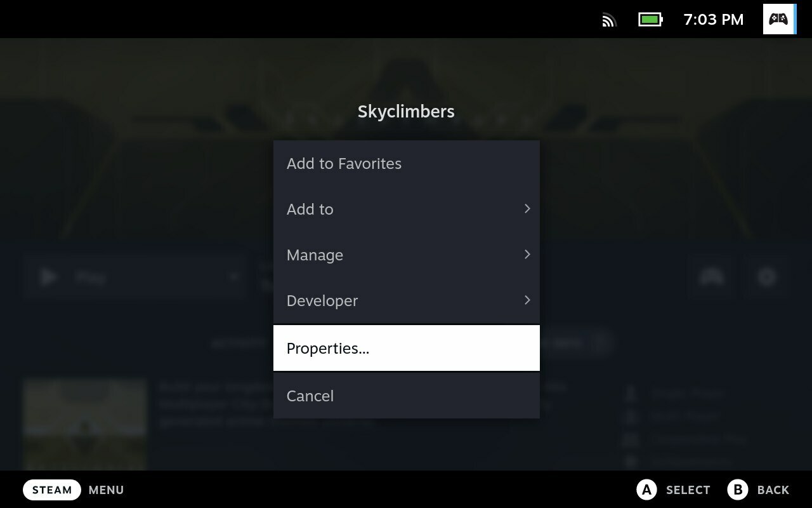Click the 7:03 PM clock

coord(714,20)
